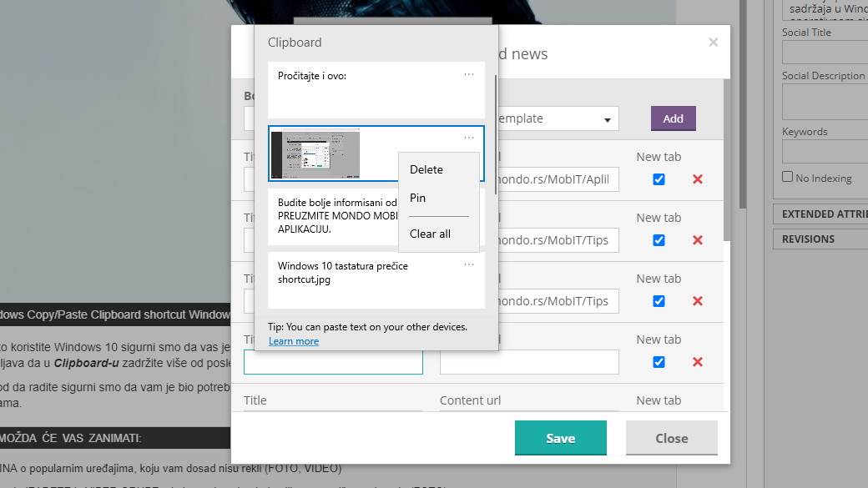Open the three-dot menu for the shortcut.jpg clipboard item
Image resolution: width=868 pixels, height=488 pixels.
coord(469,264)
